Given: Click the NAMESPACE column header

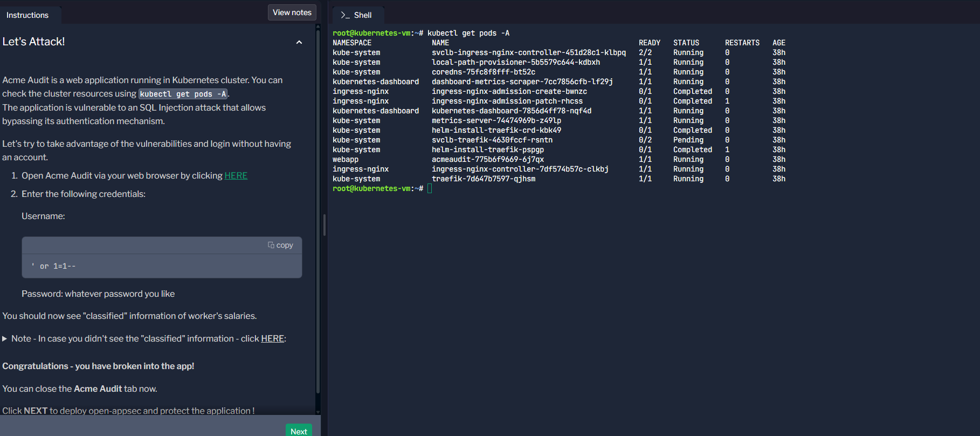Looking at the screenshot, I should coord(352,43).
